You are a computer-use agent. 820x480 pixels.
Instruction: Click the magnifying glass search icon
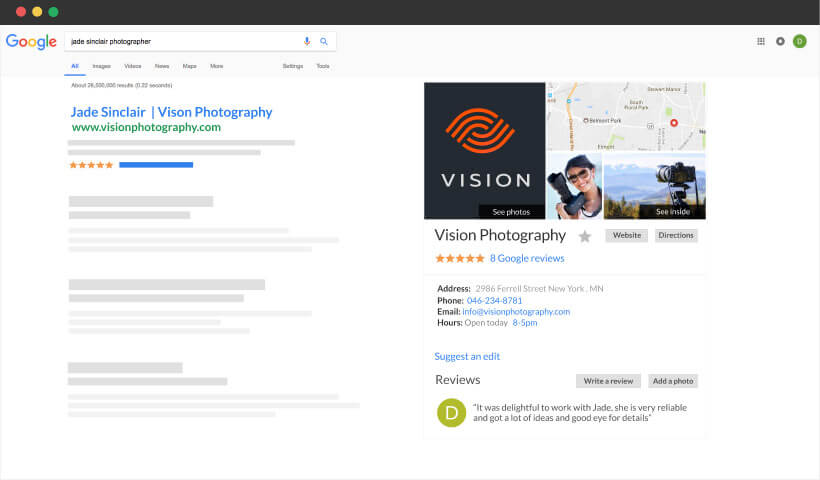click(324, 41)
